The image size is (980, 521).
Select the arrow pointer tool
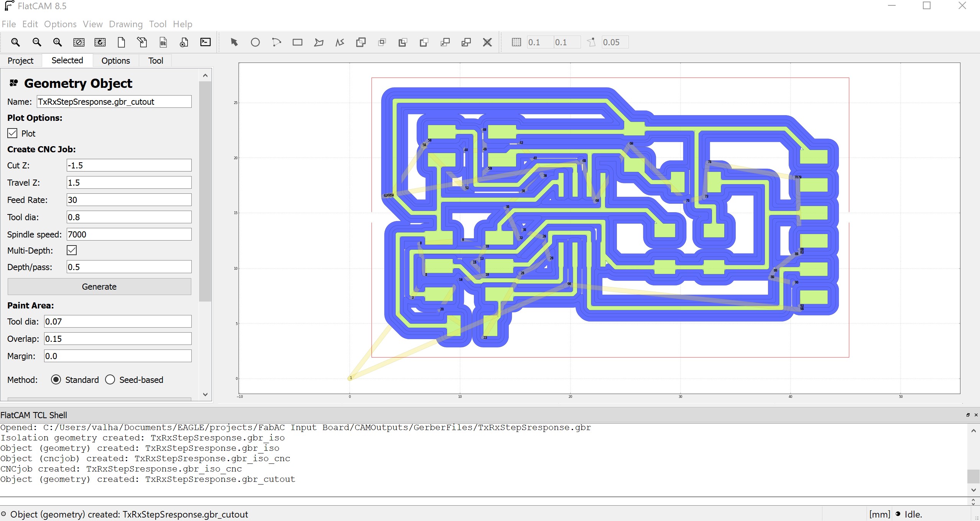234,42
